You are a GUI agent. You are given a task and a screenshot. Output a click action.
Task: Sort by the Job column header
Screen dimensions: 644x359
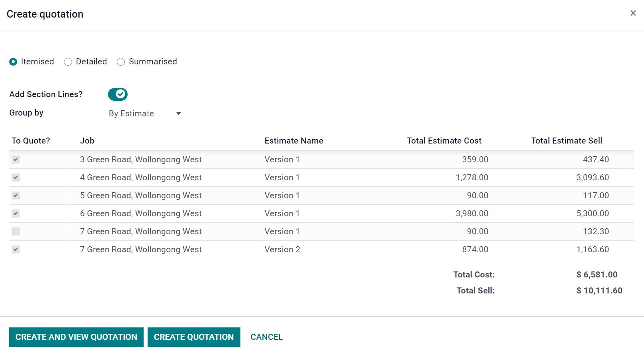[87, 141]
